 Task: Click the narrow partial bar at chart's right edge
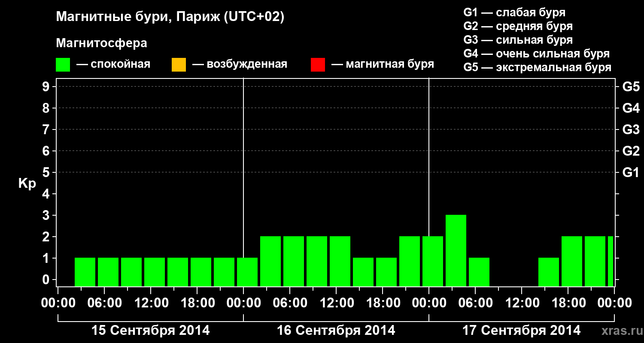point(611,261)
